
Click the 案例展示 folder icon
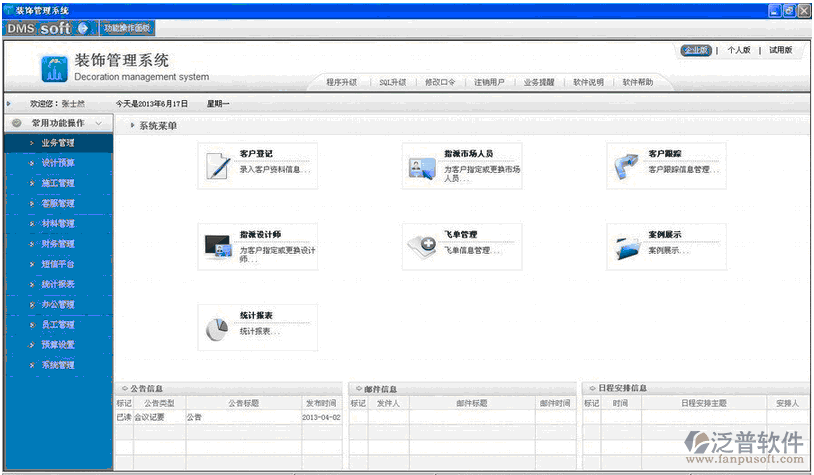click(626, 246)
